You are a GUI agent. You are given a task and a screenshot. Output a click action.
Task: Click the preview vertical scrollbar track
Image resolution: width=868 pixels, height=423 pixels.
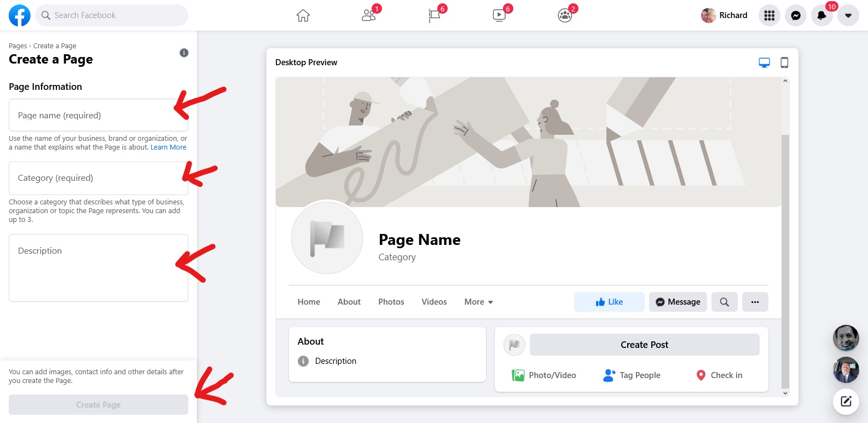click(x=785, y=237)
